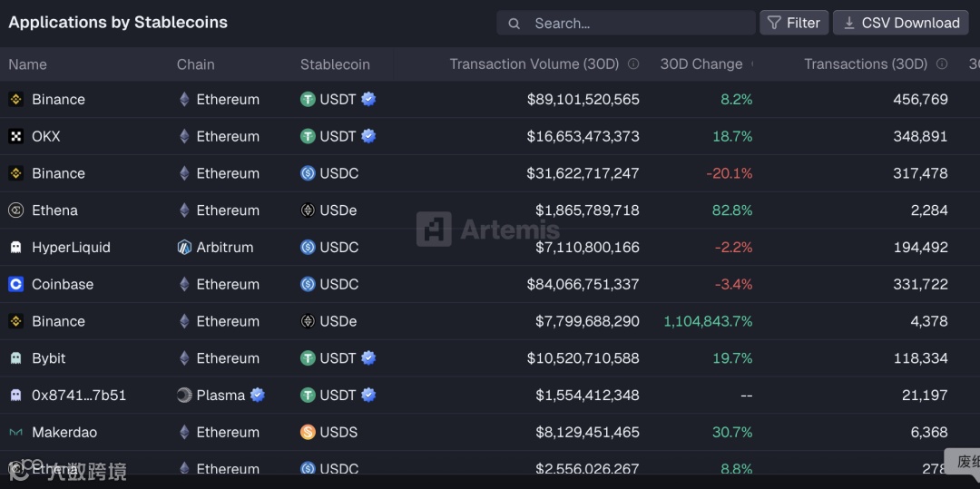Click the Coinbase logo icon
Image resolution: width=980 pixels, height=489 pixels.
click(x=15, y=285)
